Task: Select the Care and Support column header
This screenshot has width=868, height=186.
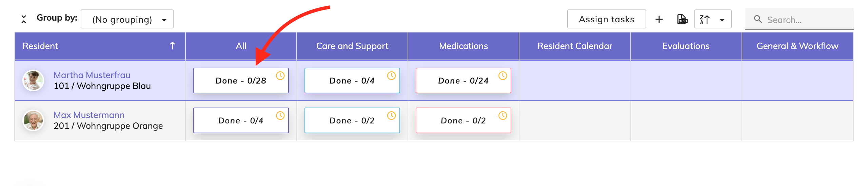Action: 352,46
